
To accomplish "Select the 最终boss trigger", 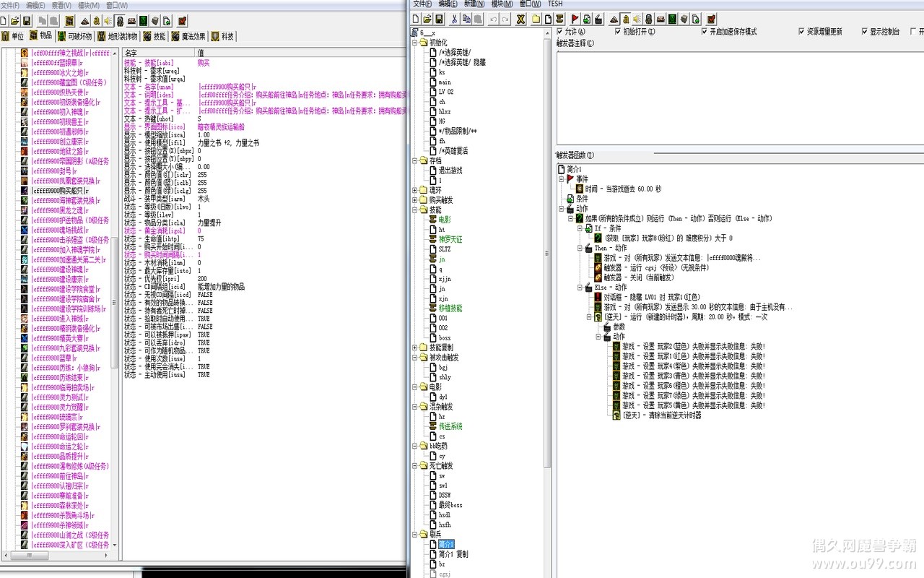I will [450, 505].
